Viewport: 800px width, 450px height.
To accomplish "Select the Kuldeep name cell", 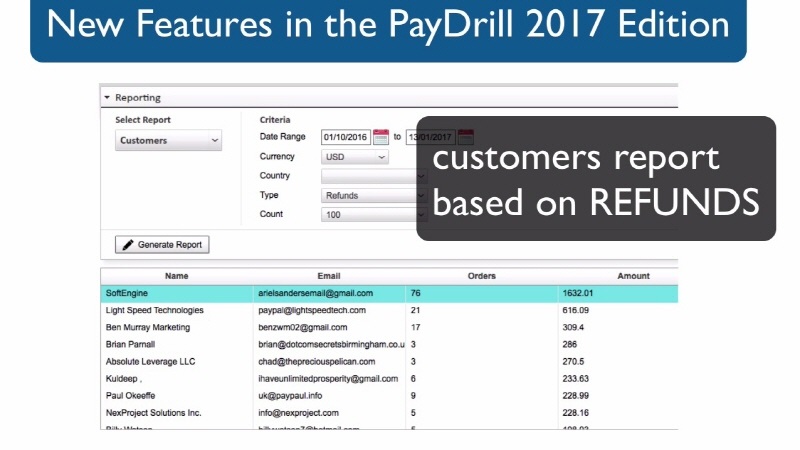I will [x=123, y=379].
